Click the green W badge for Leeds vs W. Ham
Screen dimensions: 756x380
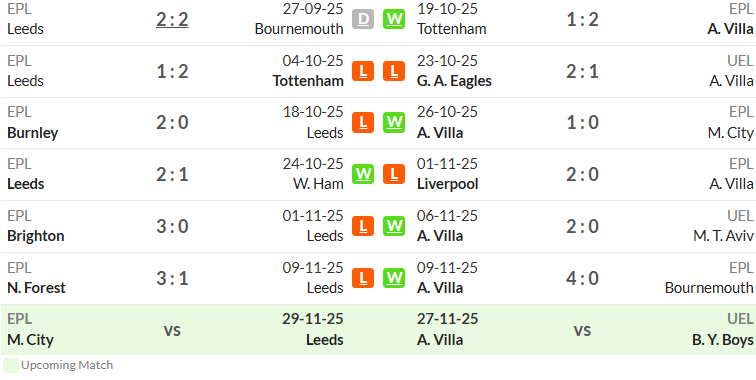pos(363,174)
